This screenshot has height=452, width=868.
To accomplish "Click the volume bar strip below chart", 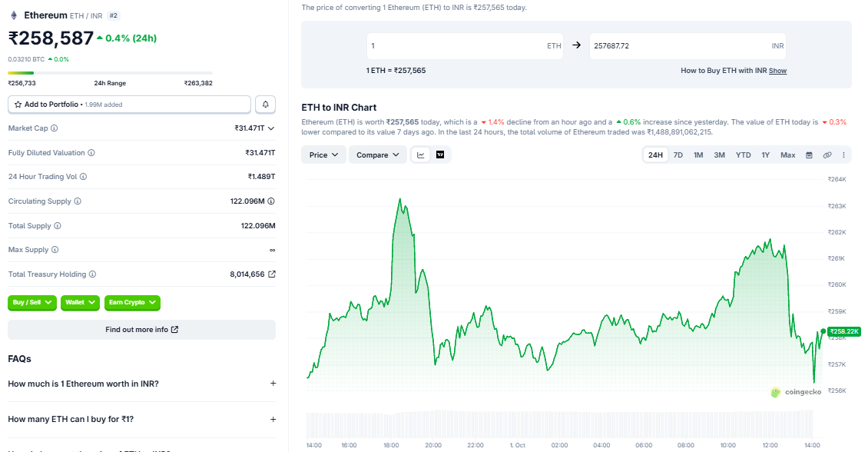I will [x=559, y=424].
